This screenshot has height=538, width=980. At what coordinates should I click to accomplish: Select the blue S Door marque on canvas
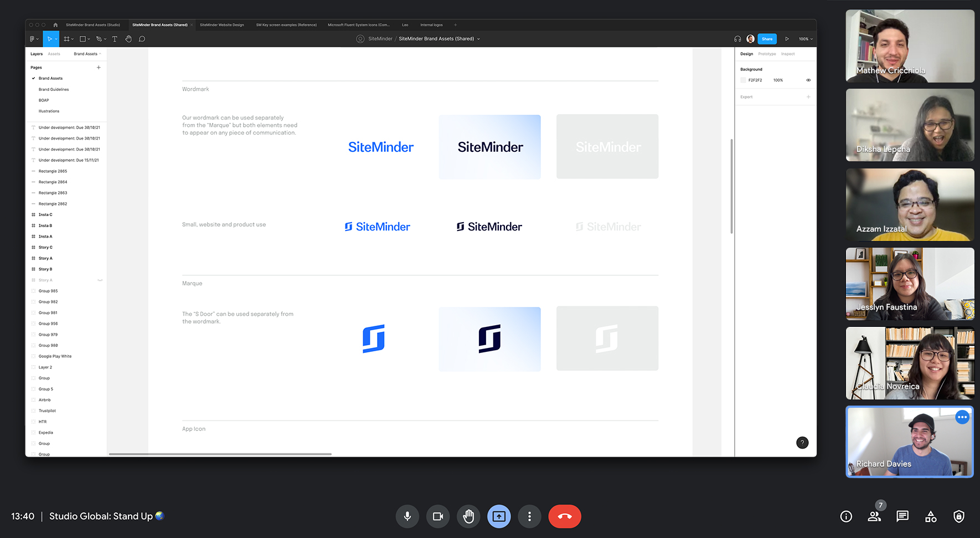[x=374, y=339]
